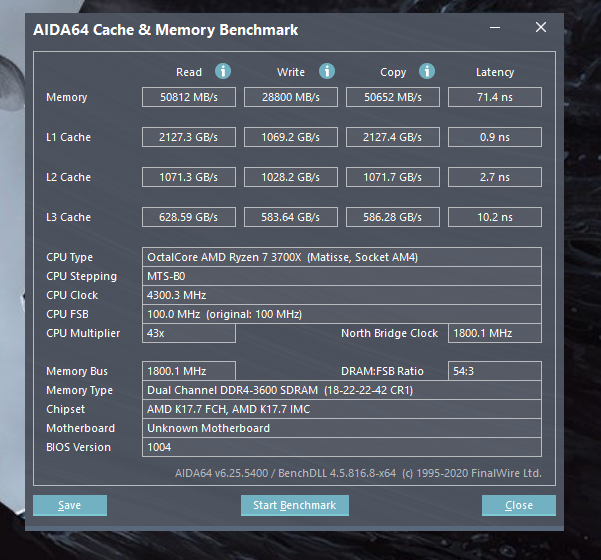Click the CPU Stepping label

tap(81, 276)
